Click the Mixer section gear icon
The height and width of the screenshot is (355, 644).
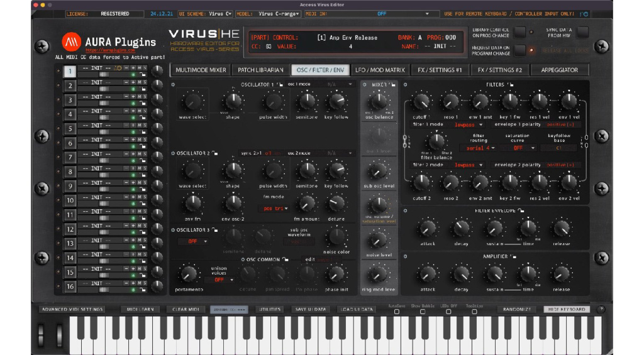pyautogui.click(x=364, y=85)
